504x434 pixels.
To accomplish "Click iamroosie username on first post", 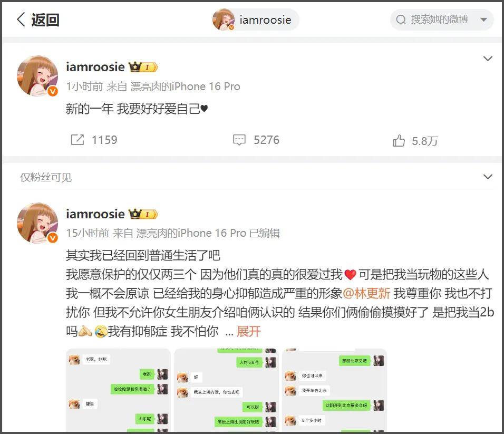I will [95, 67].
